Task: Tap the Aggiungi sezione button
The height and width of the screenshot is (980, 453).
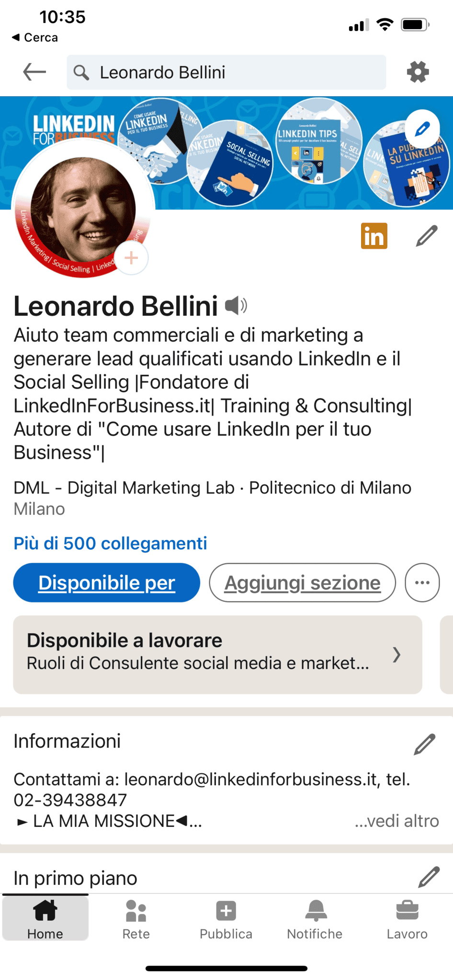Action: tap(303, 582)
